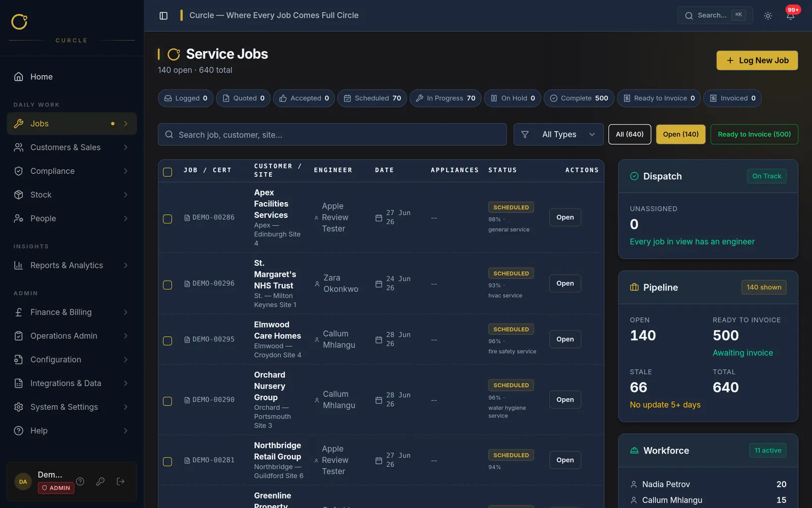
Task: Click the Compliance shield icon
Action: click(19, 171)
